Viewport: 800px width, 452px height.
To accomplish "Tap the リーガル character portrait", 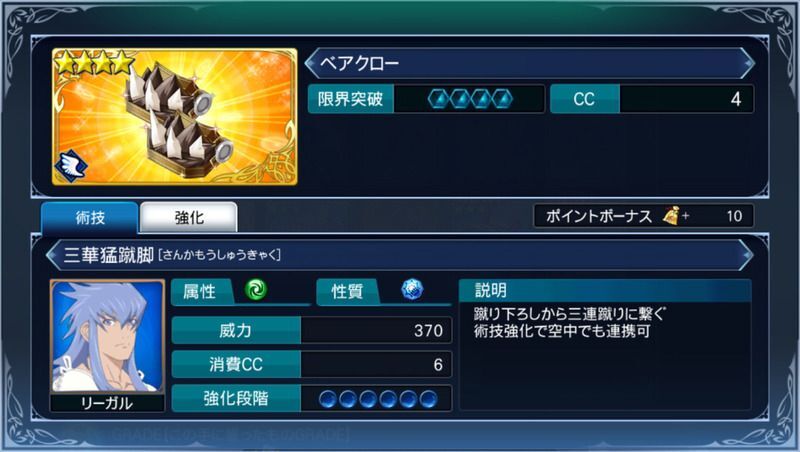I will click(x=107, y=336).
